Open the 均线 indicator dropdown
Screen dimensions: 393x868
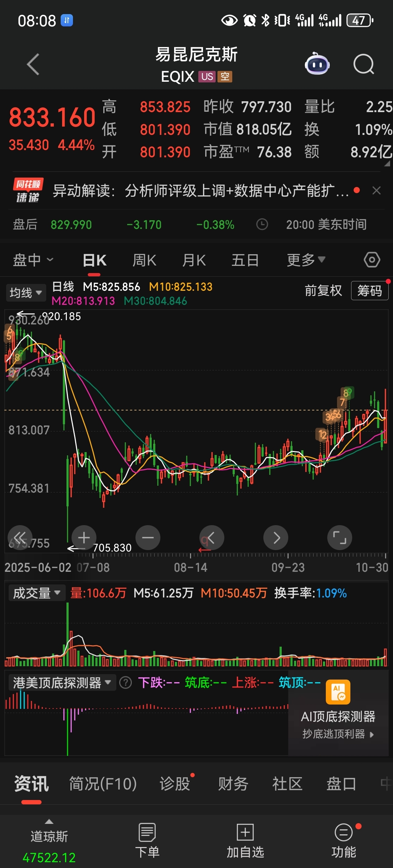pos(26,292)
